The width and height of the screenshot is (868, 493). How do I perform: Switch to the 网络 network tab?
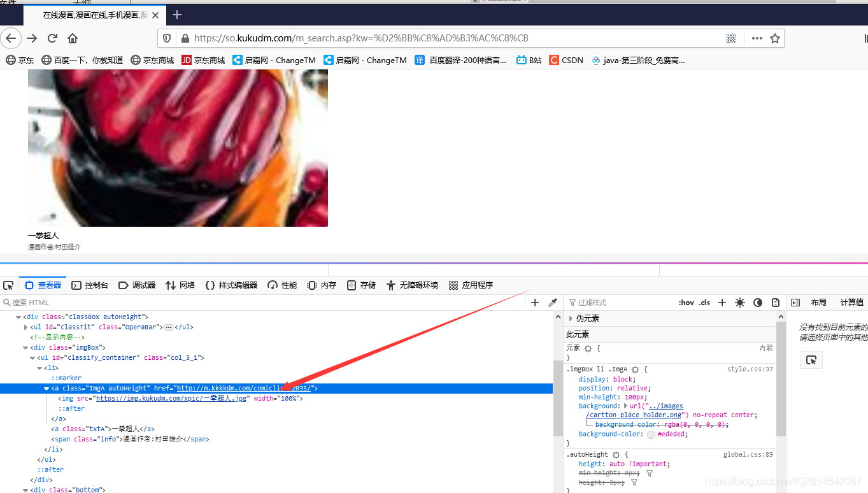coord(180,285)
